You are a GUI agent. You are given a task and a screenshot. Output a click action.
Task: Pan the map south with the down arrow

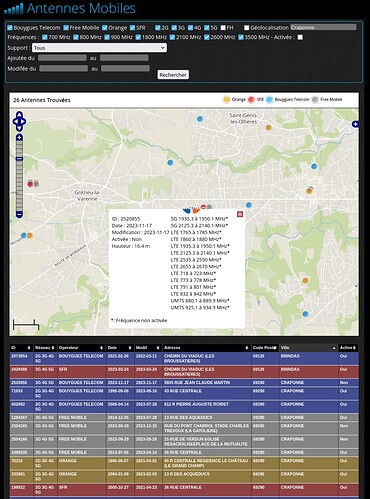19,128
